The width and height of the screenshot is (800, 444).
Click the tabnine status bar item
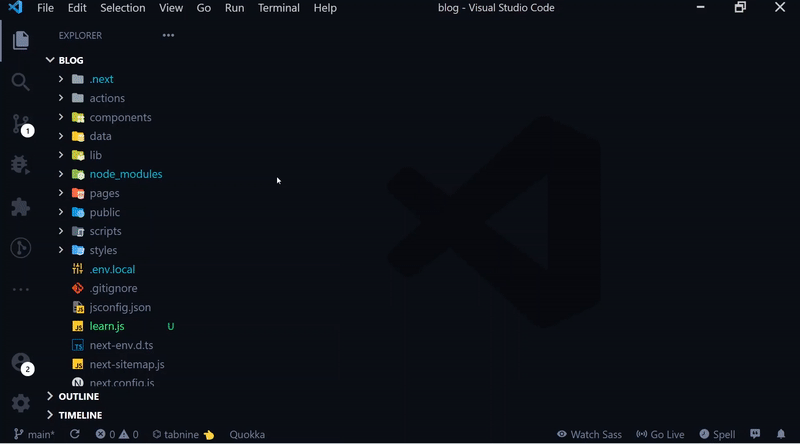(x=183, y=434)
